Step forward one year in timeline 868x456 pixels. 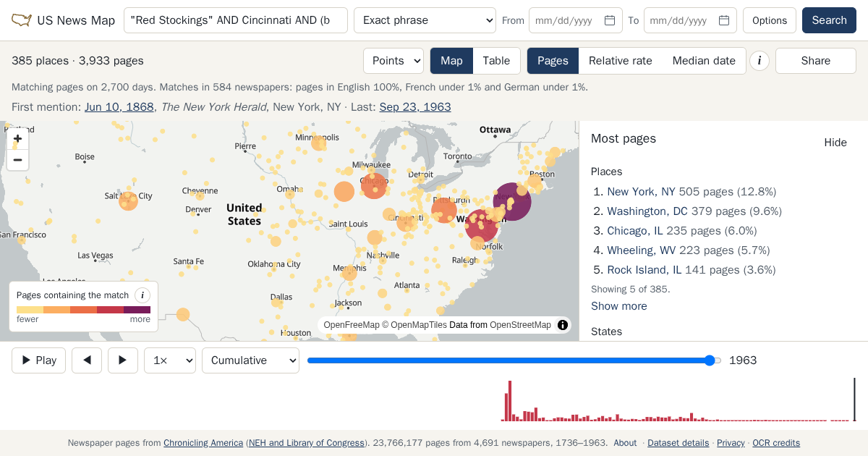(123, 360)
